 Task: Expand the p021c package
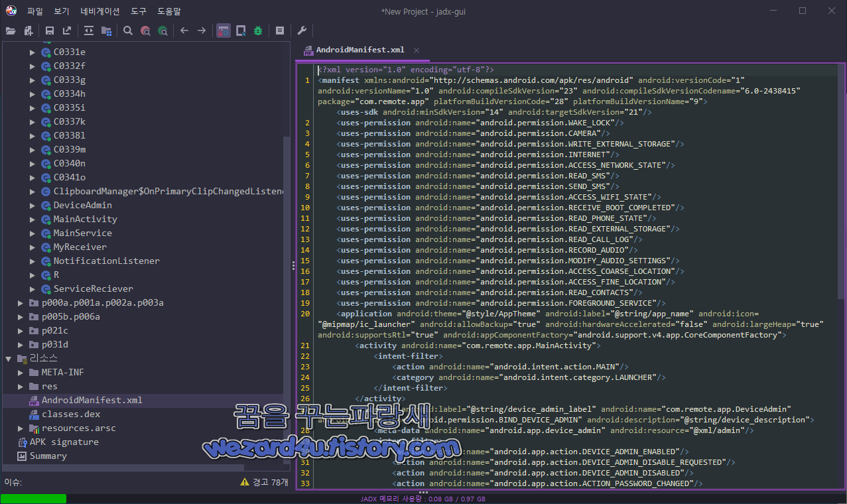21,330
